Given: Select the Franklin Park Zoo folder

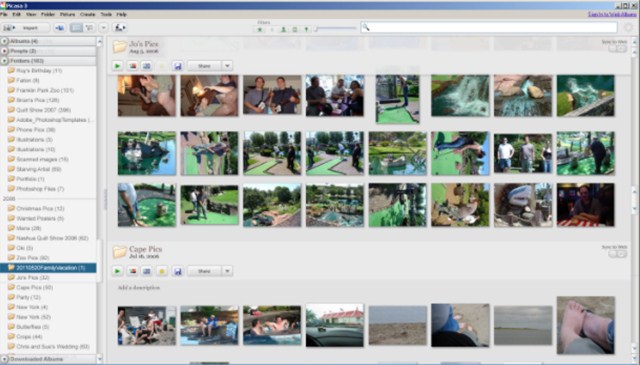Looking at the screenshot, I should pyautogui.click(x=45, y=90).
